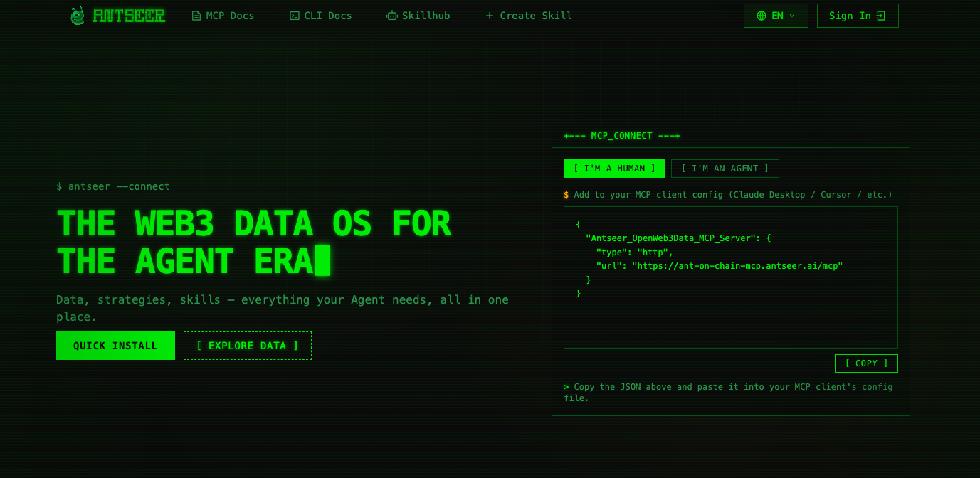Switch to the I'M AN AGENT option
Image resolution: width=980 pixels, height=478 pixels.
pyautogui.click(x=725, y=169)
